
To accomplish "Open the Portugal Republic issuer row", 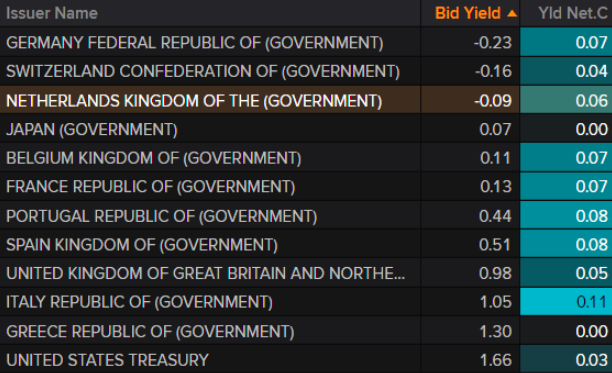I will 306,216.
